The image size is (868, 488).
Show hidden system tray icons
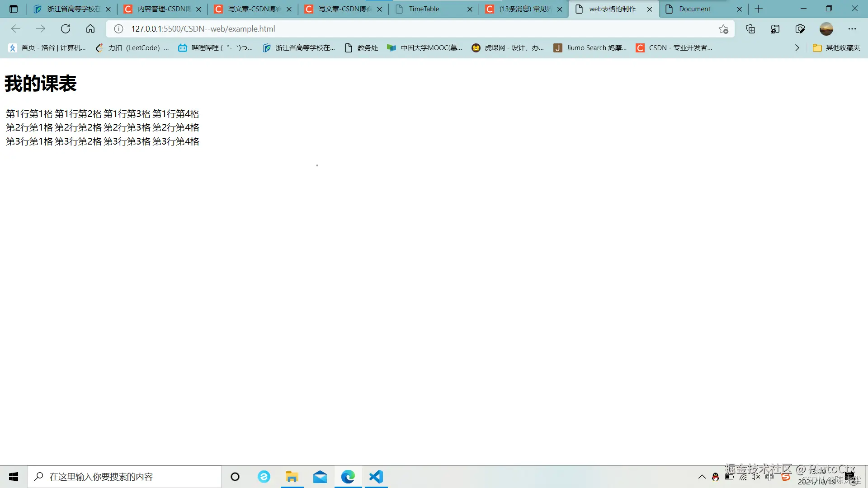coord(702,477)
